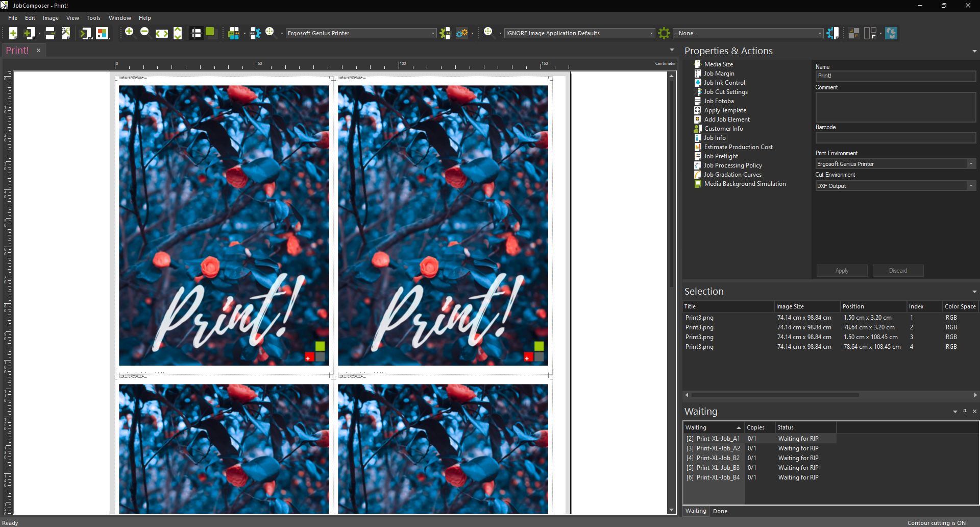The image size is (980, 527).
Task: Switch to the Done tab
Action: tap(720, 511)
